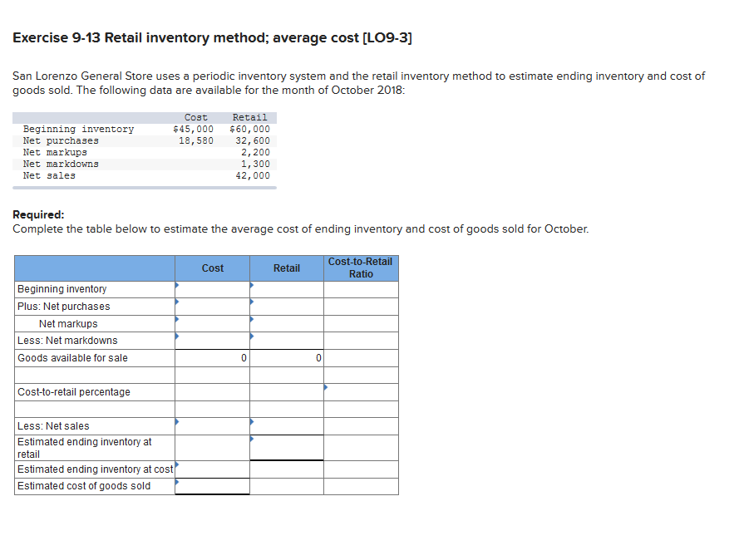The image size is (739, 560).
Task: Select the Cost input cell for Estimated cost of goods sold
Action: pyautogui.click(x=212, y=486)
